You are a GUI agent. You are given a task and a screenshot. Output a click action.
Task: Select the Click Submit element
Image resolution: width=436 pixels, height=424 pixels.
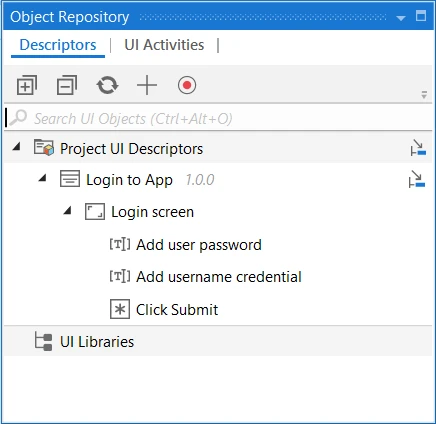(x=177, y=310)
